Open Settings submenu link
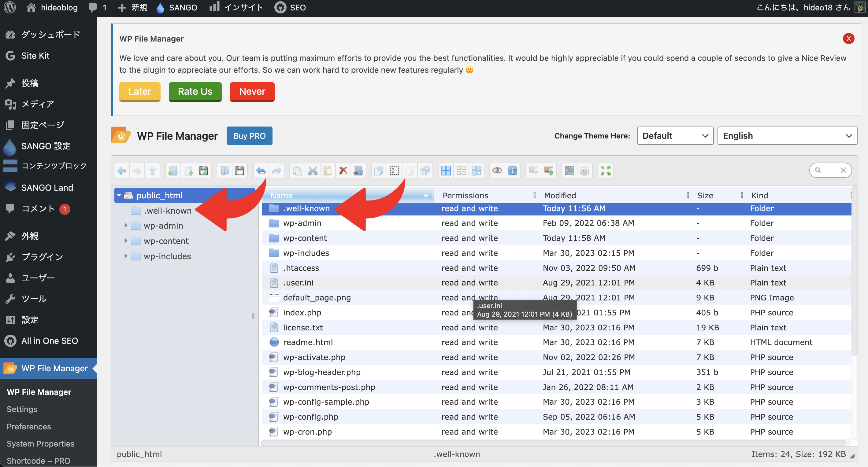 (x=22, y=409)
